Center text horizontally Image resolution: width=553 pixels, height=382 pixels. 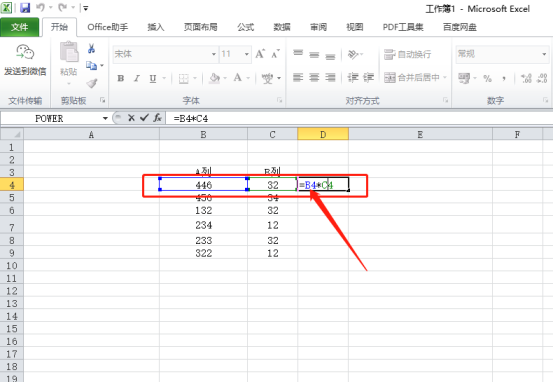point(314,77)
